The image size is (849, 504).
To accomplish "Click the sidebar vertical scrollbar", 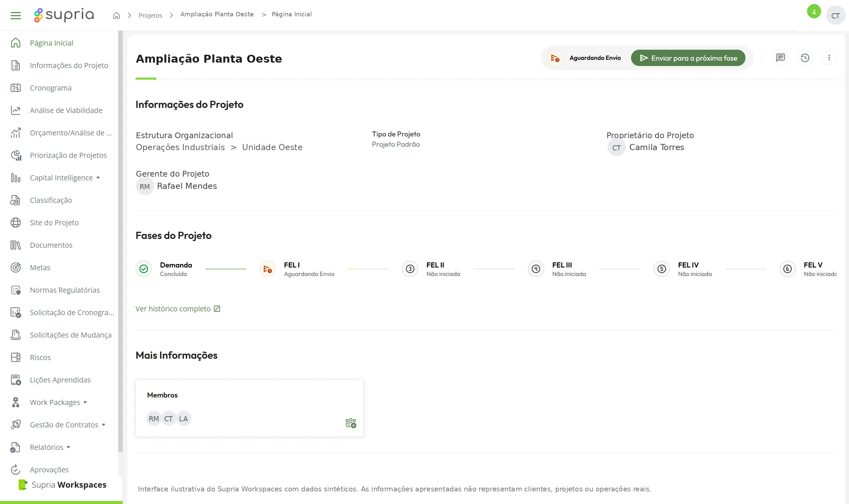I will tap(120, 242).
